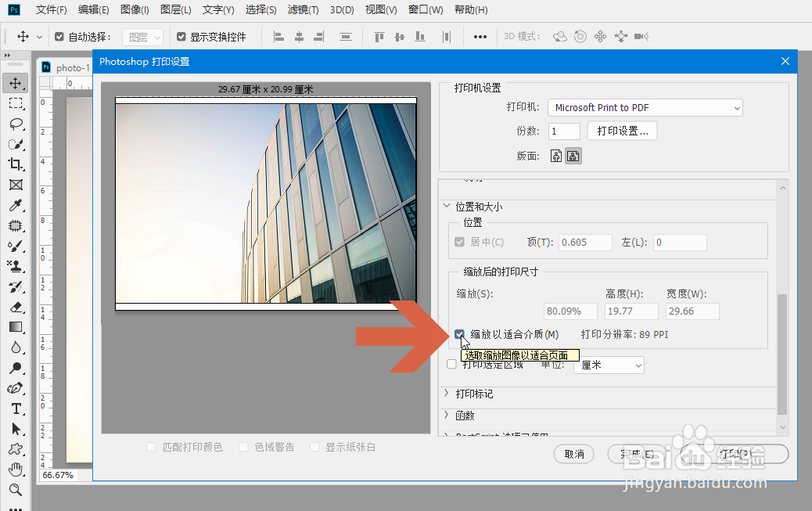
Task: Open Move tool preset dropdown arrow
Action: 39,37
